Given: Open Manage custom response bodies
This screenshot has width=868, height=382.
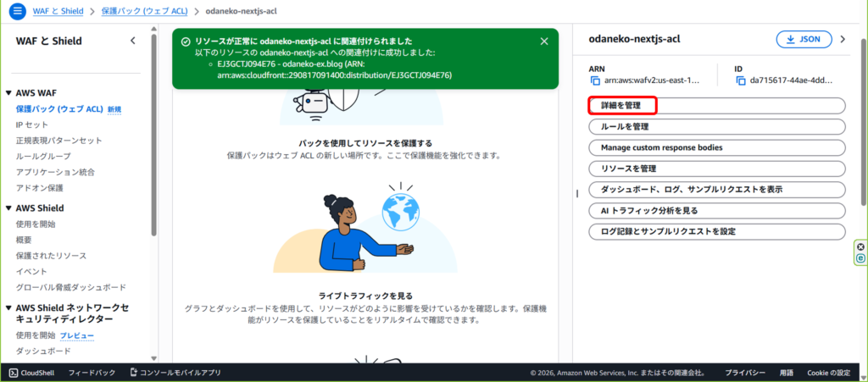Looking at the screenshot, I should (x=716, y=147).
